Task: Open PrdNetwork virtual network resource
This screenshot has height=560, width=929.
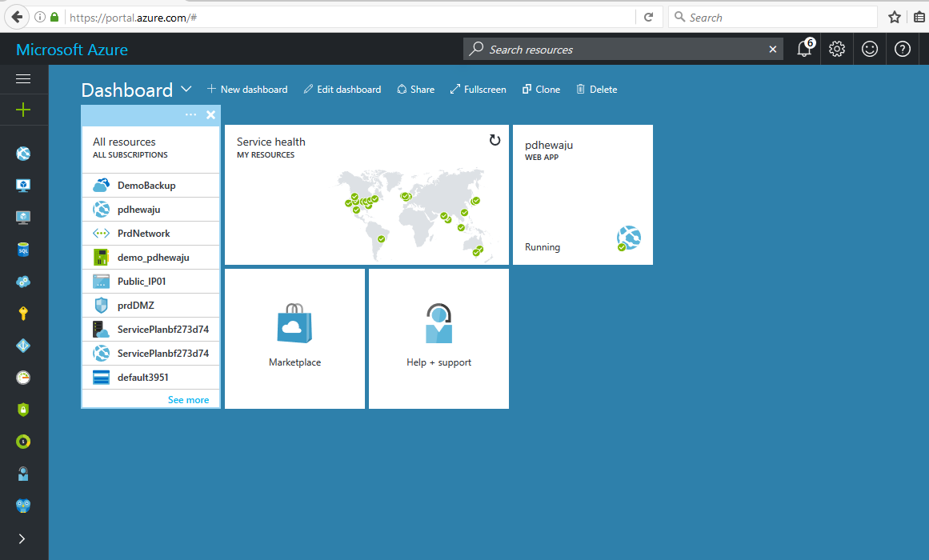Action: (150, 234)
